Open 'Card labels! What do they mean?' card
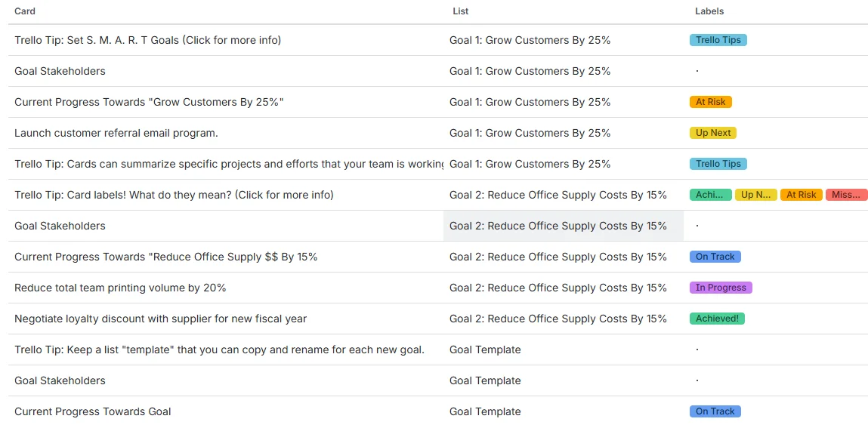 click(x=174, y=195)
